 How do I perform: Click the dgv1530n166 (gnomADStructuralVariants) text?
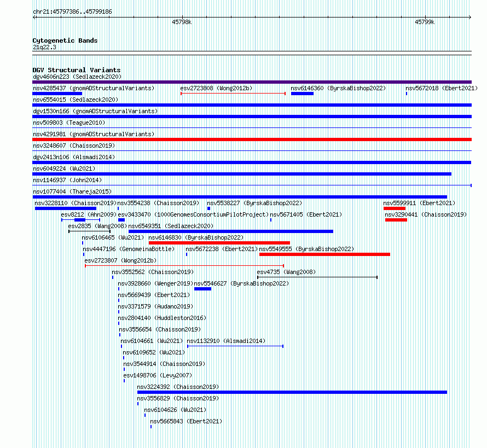click(95, 111)
